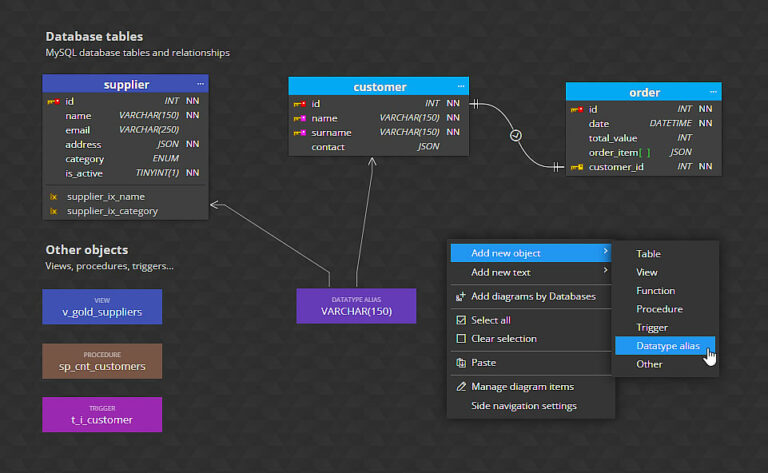
Task: Choose Add new object in context menu
Action: [x=530, y=253]
